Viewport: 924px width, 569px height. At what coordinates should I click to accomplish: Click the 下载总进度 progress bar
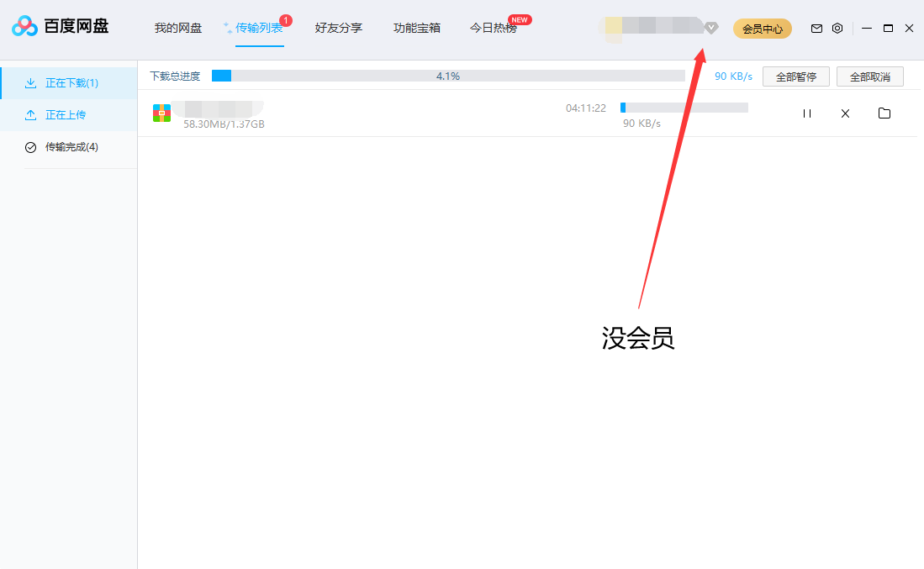tap(447, 76)
